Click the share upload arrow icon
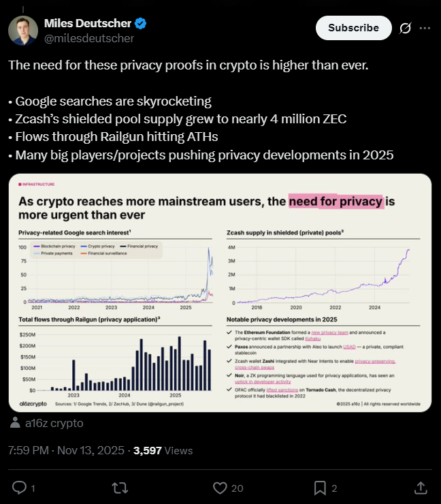Image resolution: width=441 pixels, height=504 pixels. click(x=421, y=488)
